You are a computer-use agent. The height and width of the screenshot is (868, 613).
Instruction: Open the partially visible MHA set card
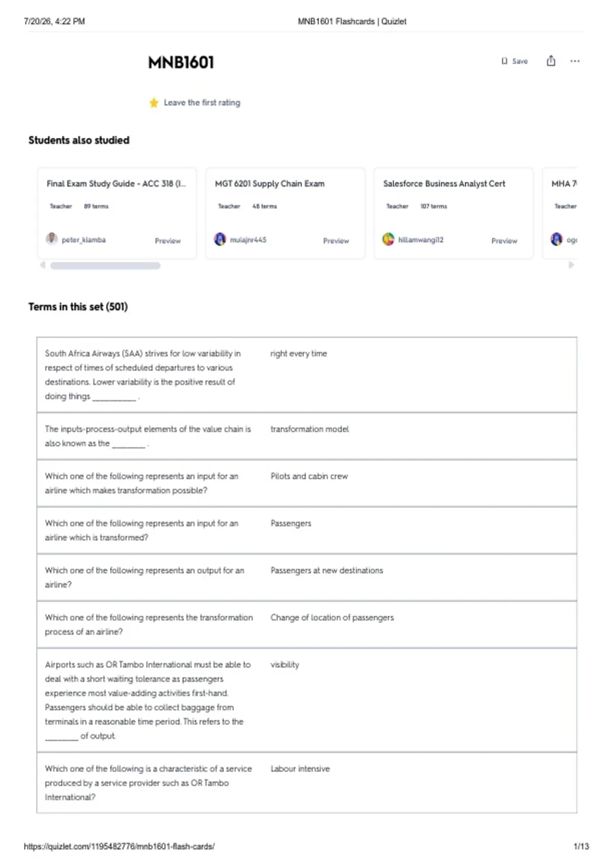[560, 213]
